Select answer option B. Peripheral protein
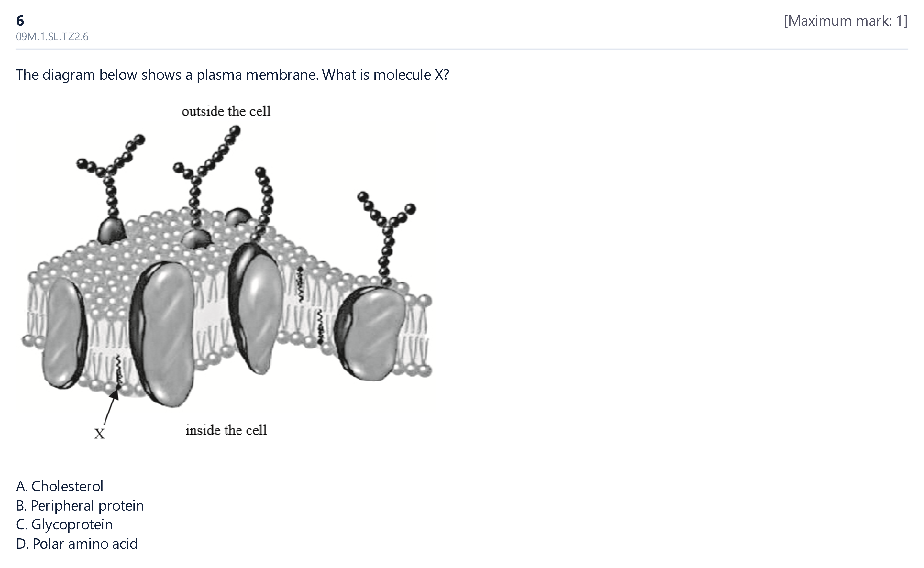The width and height of the screenshot is (924, 568). (80, 506)
